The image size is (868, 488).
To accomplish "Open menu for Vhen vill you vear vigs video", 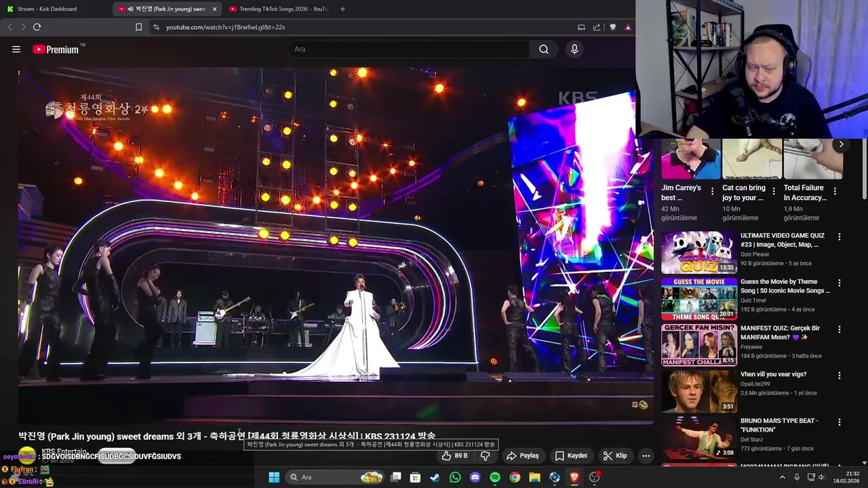I will 840,375.
